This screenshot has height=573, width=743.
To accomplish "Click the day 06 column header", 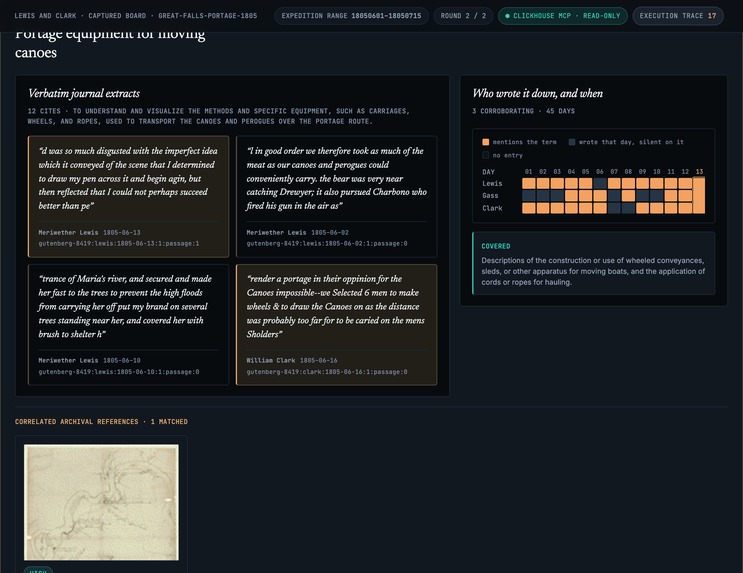I will tap(600, 172).
